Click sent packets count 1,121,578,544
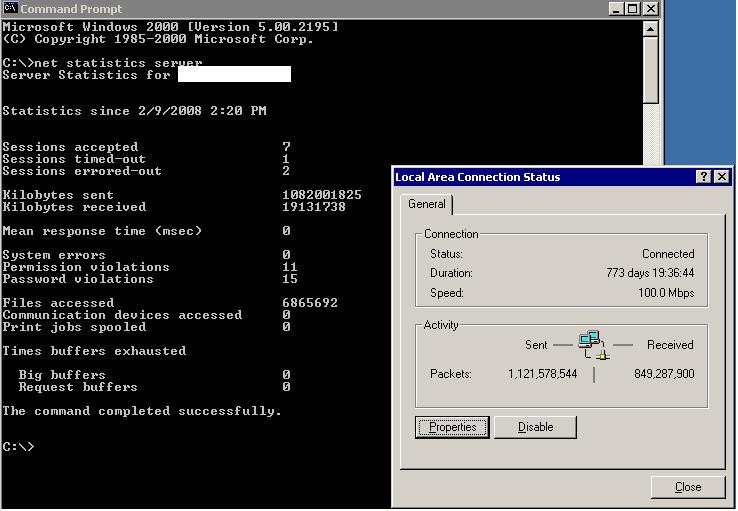This screenshot has width=738, height=511. (542, 374)
